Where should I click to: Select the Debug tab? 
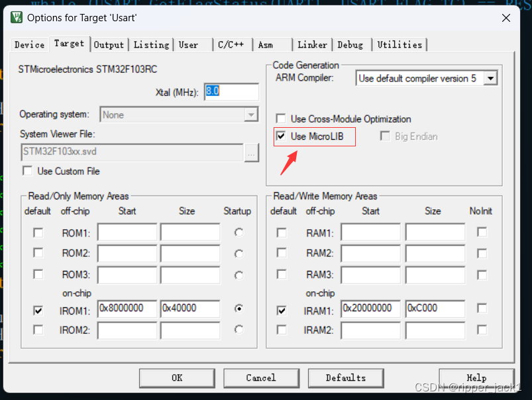click(x=351, y=44)
